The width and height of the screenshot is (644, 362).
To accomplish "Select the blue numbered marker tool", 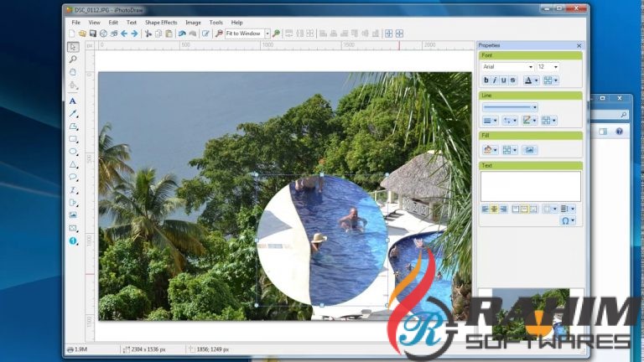I will 73,241.
